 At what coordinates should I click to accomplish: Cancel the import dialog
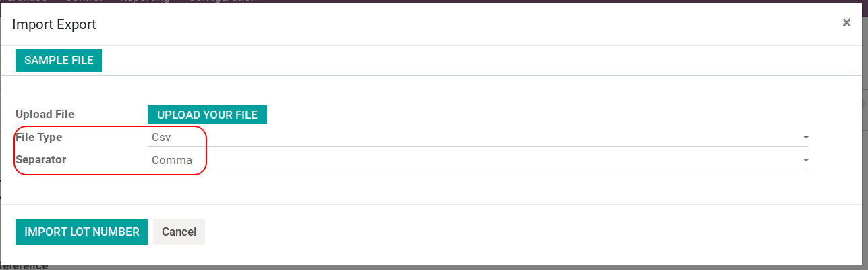tap(179, 232)
